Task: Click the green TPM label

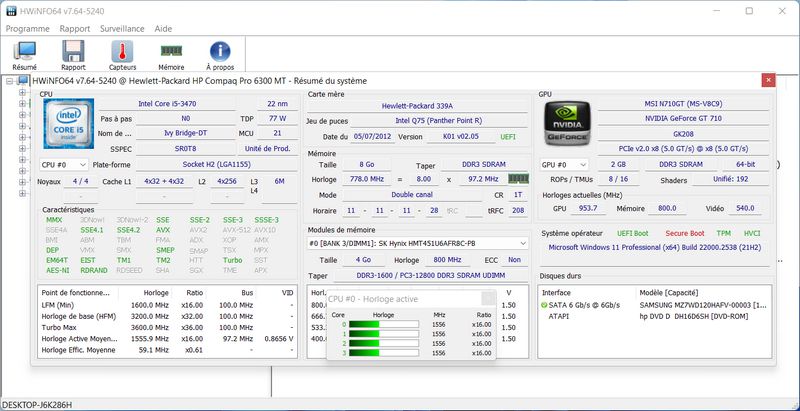Action: point(723,233)
